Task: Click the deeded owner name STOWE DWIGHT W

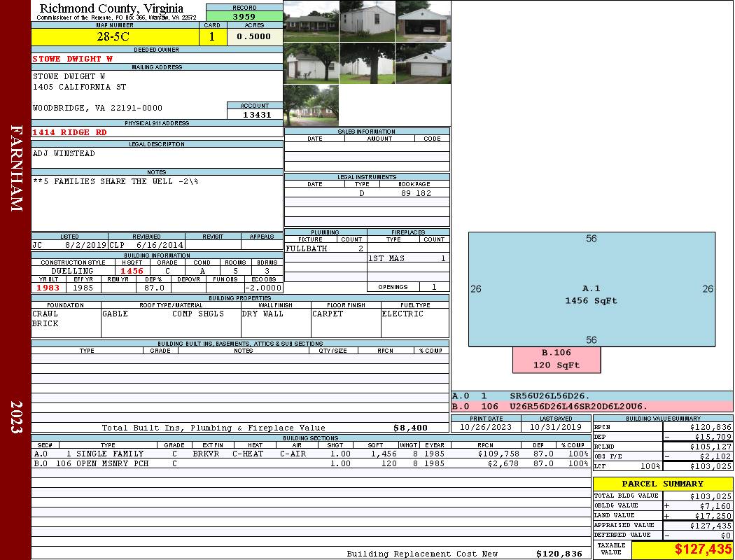Action: pyautogui.click(x=73, y=59)
